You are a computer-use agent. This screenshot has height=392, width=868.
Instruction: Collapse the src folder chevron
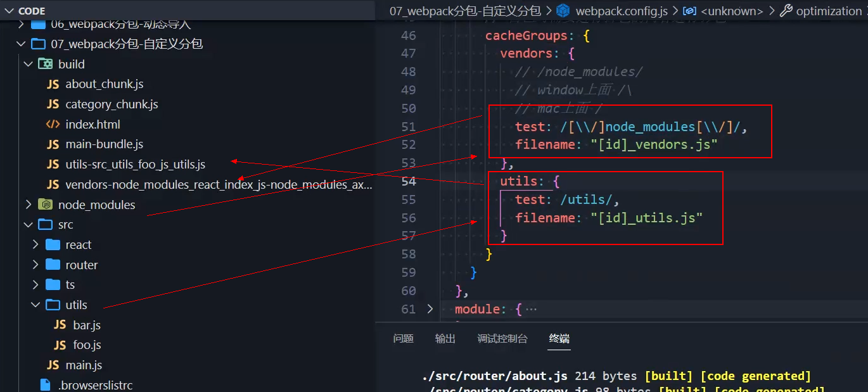[28, 224]
